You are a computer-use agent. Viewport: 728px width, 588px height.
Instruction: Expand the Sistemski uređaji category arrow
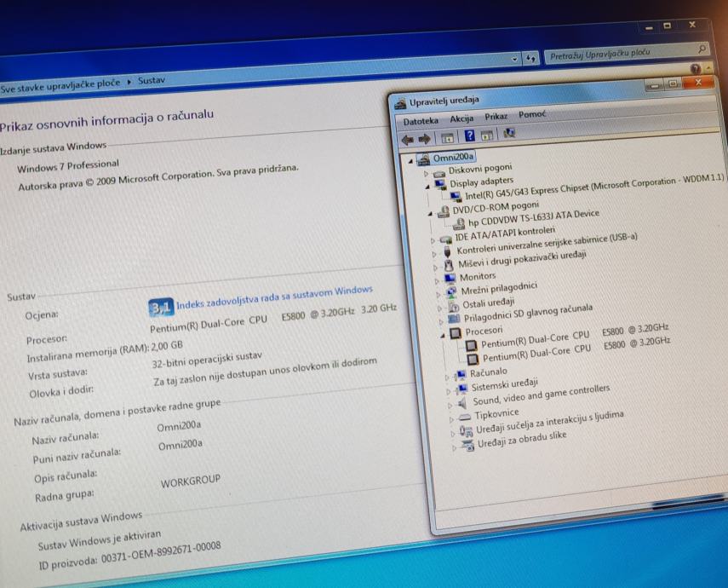click(449, 391)
